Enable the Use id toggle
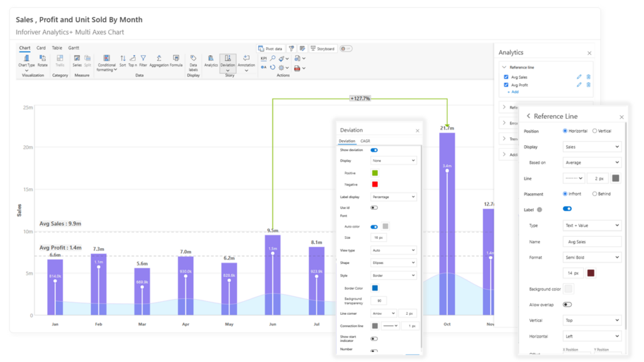Image resolution: width=644 pixels, height=362 pixels. coord(374,207)
